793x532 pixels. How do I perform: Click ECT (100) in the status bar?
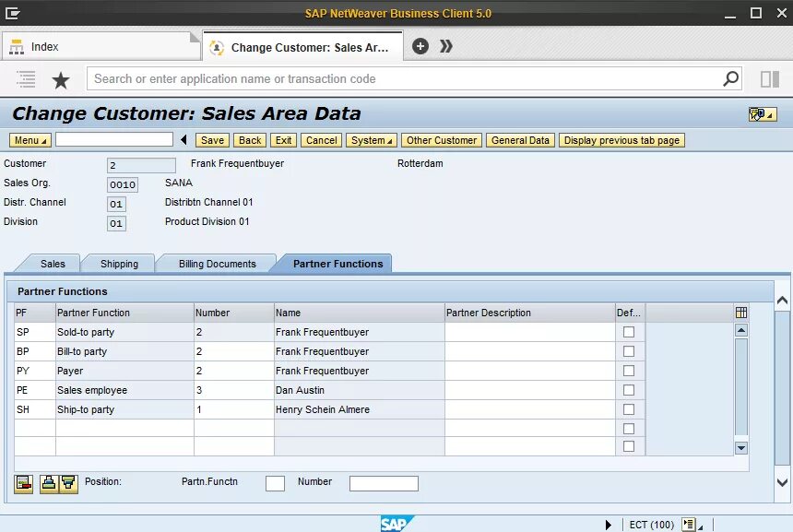click(x=651, y=525)
